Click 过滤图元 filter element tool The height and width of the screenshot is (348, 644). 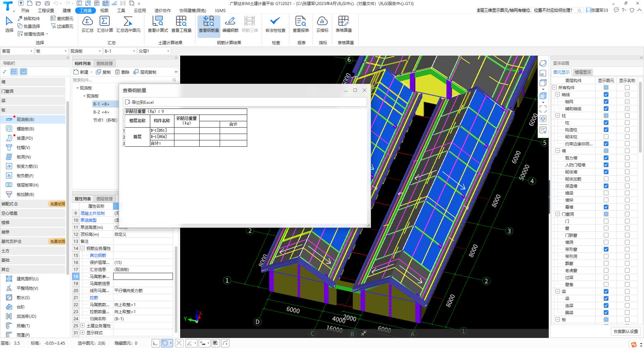[x=62, y=26]
